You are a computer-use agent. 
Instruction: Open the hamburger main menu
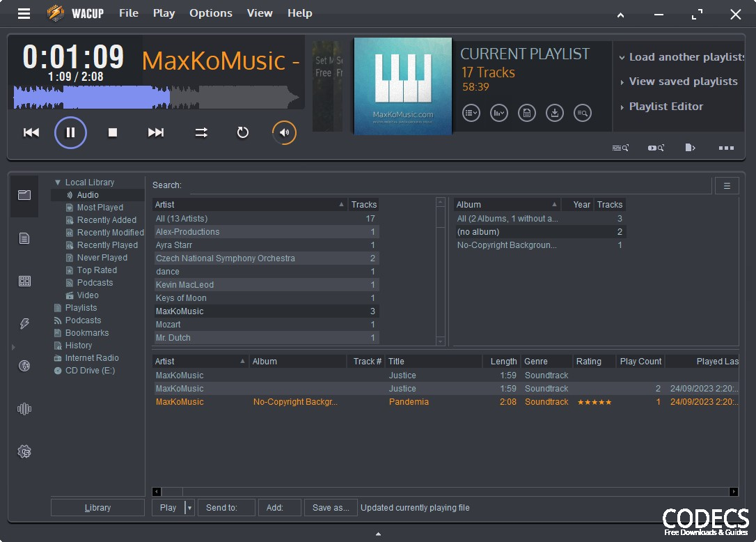[24, 13]
